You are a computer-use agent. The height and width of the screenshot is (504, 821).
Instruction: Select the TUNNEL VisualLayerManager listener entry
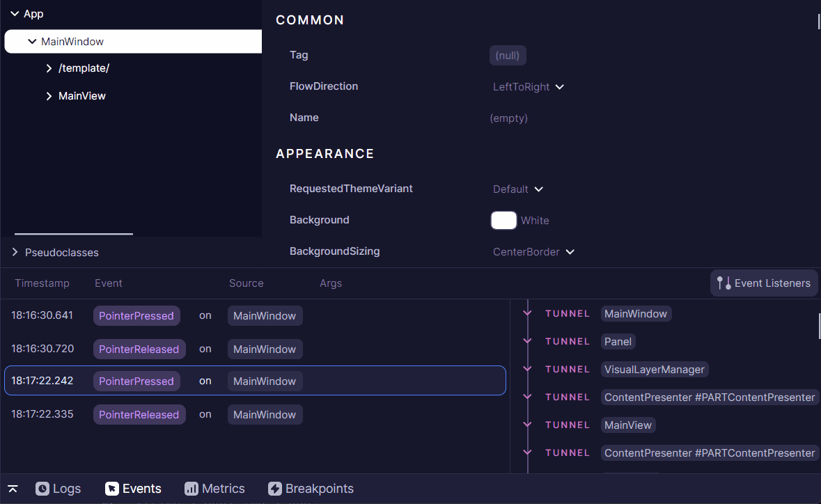click(x=654, y=369)
